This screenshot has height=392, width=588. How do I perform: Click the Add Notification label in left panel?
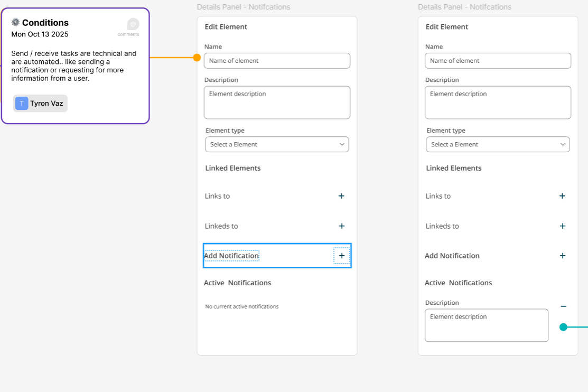coord(232,256)
